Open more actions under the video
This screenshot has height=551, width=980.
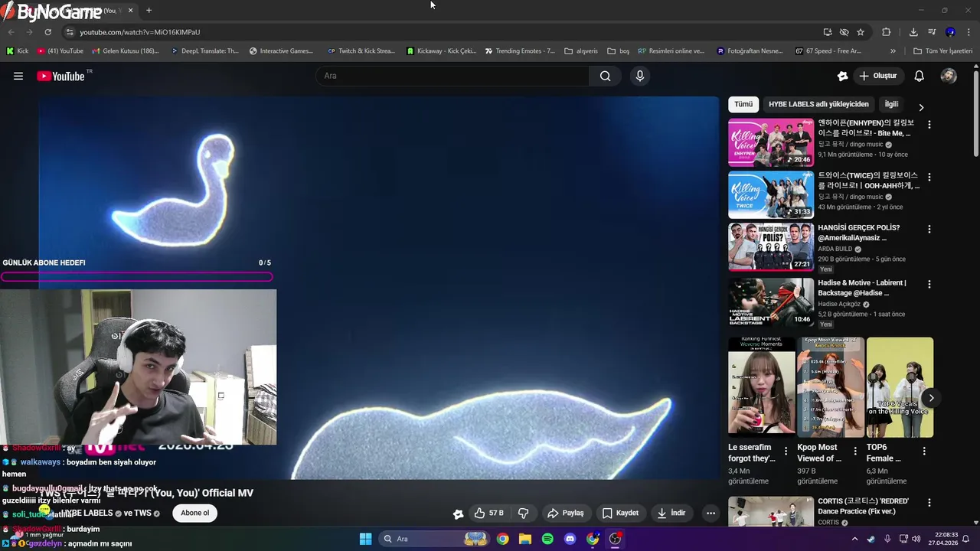(711, 514)
